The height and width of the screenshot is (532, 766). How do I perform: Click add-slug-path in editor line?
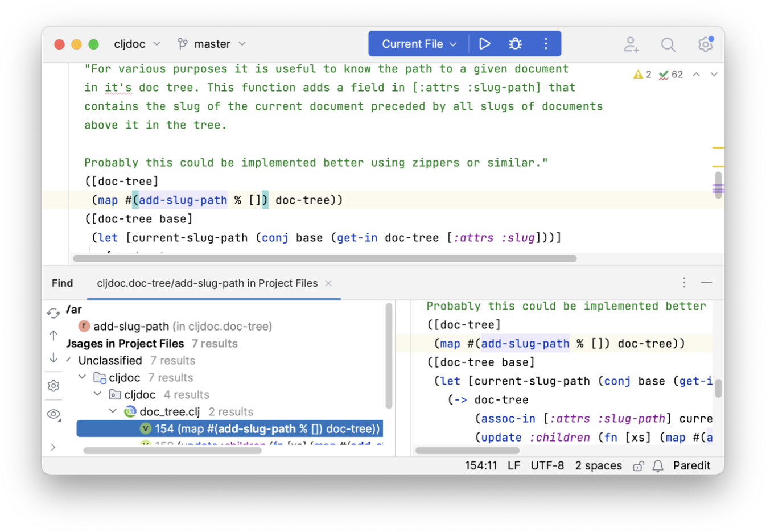[x=183, y=200]
